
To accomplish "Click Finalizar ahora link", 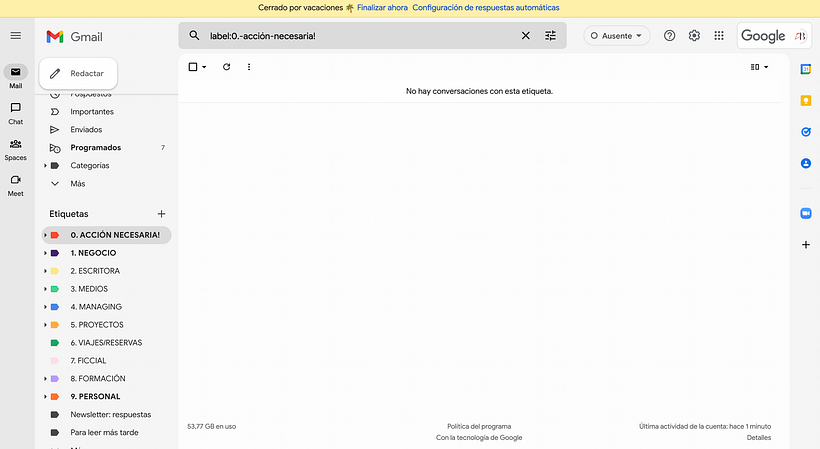I will click(x=382, y=8).
